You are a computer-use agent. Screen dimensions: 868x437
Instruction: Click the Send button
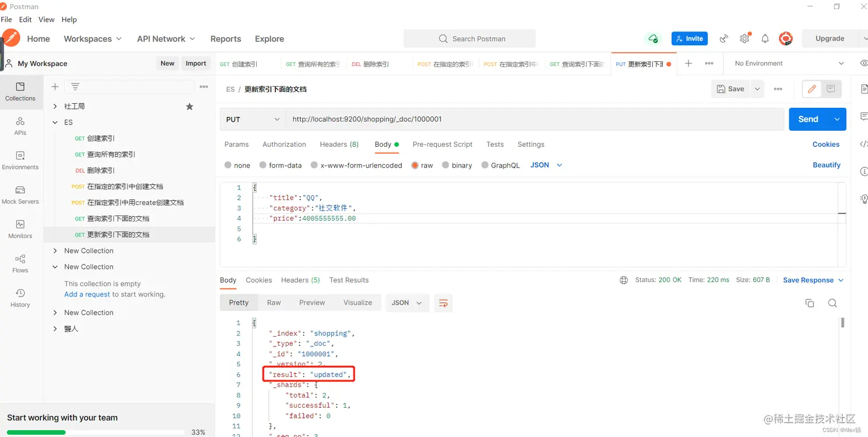(x=808, y=119)
